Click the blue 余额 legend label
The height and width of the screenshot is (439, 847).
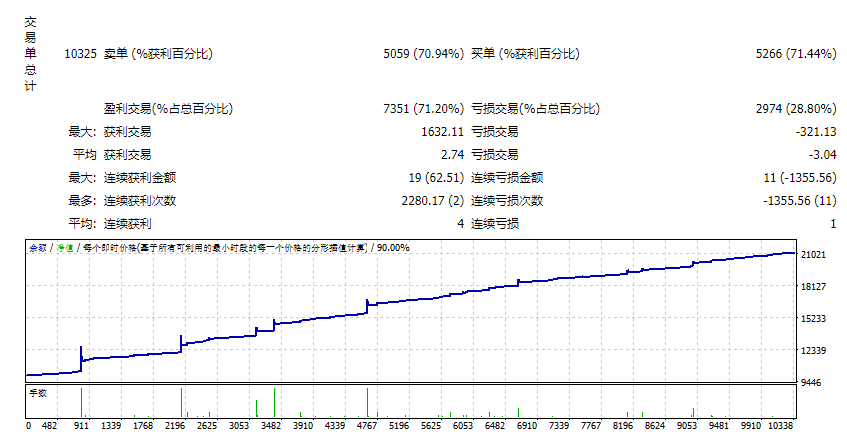(x=38, y=248)
